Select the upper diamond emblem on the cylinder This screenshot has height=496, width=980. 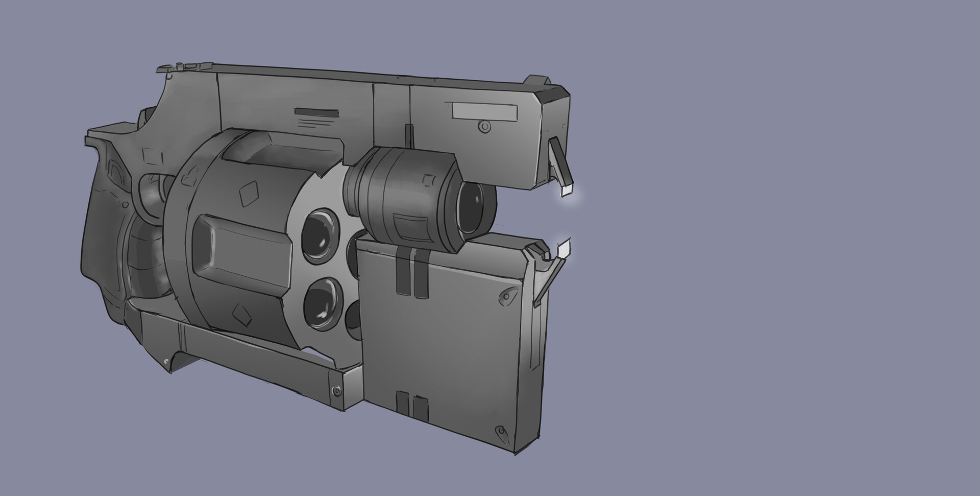pos(249,193)
